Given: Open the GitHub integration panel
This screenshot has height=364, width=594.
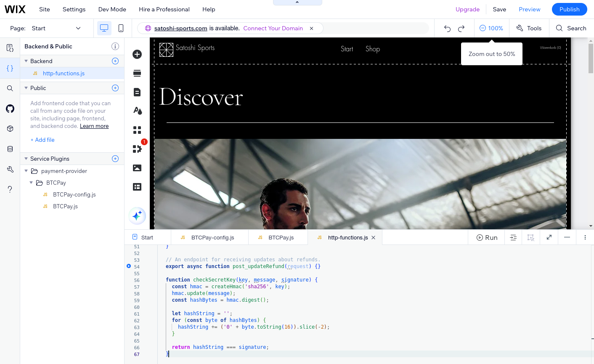Looking at the screenshot, I should 10,108.
